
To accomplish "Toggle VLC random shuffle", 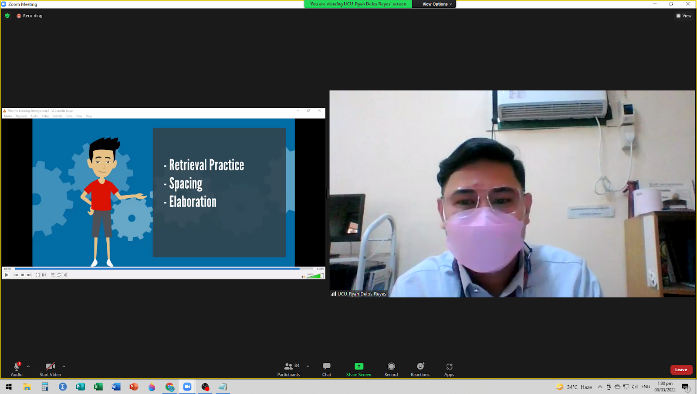I will 65,275.
